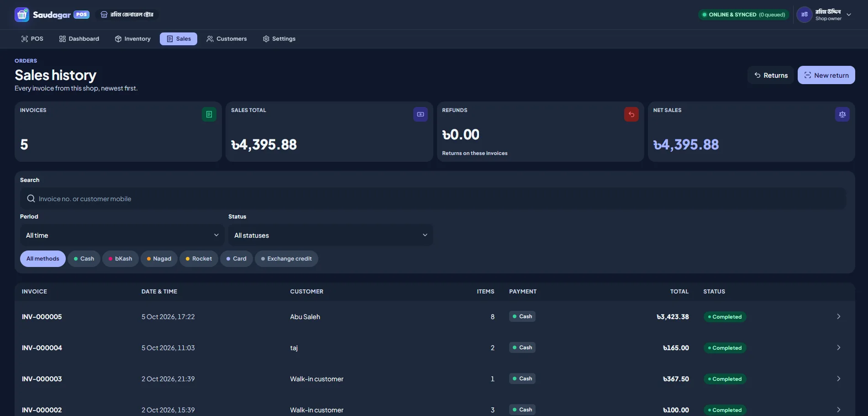
Task: Click customer name taj
Action: click(x=294, y=348)
